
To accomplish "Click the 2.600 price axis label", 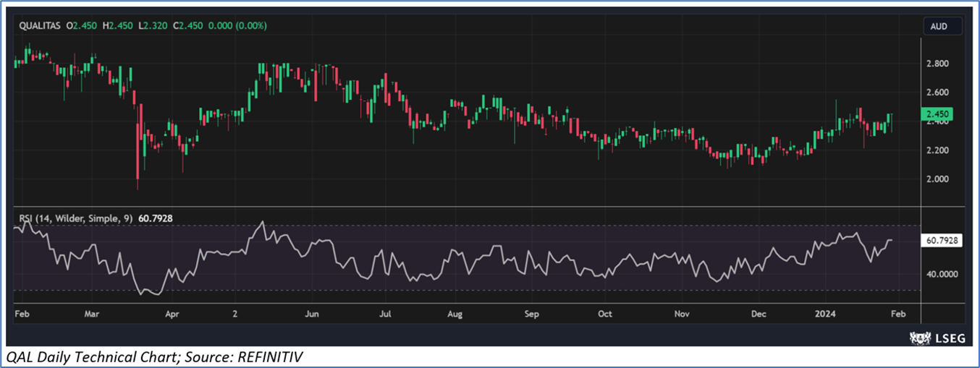I will coord(938,93).
